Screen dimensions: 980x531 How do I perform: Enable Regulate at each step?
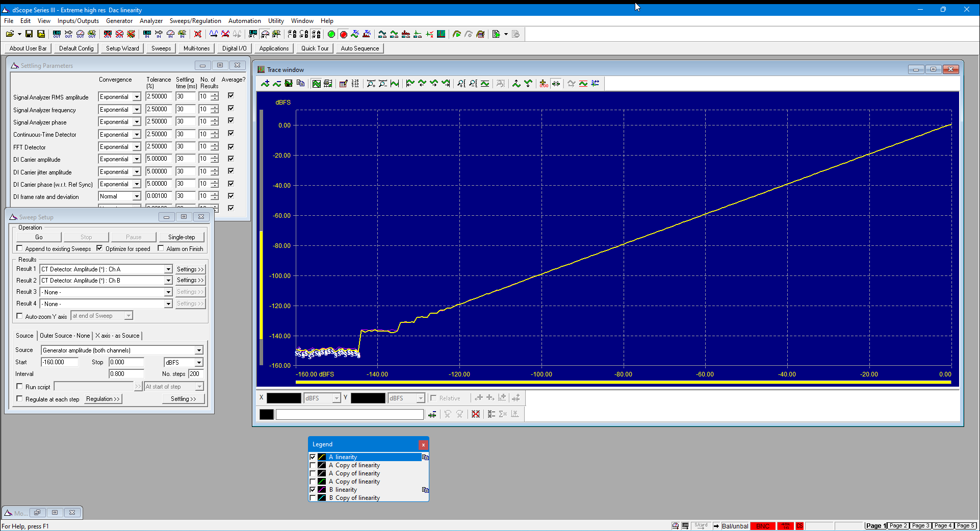[20, 399]
